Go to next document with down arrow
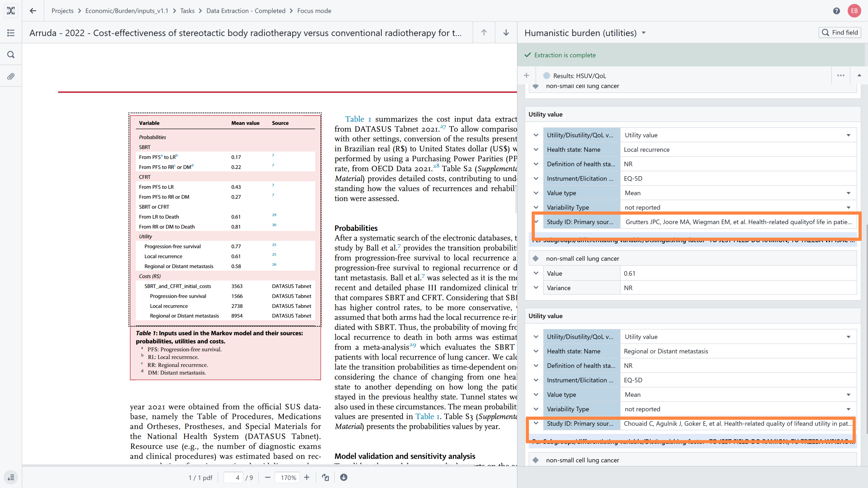 506,33
